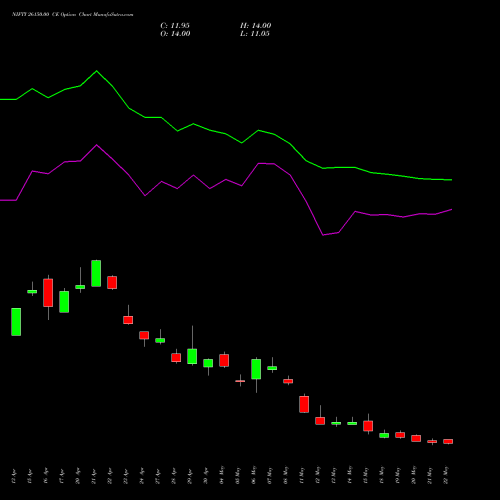Click the first green candle above 13 Apr

click(x=16, y=322)
